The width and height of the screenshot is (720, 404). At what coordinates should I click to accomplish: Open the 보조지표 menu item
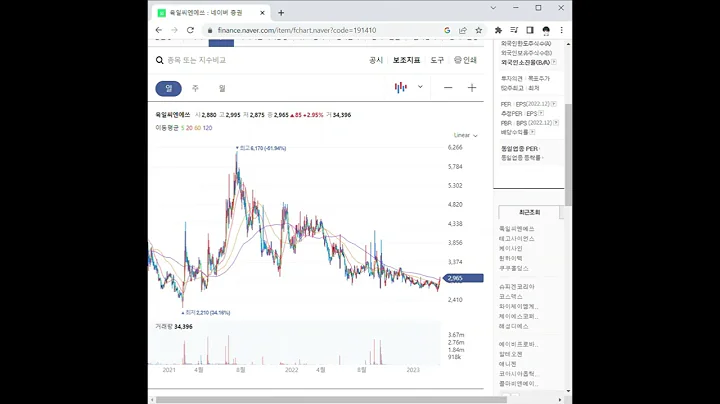pos(406,60)
